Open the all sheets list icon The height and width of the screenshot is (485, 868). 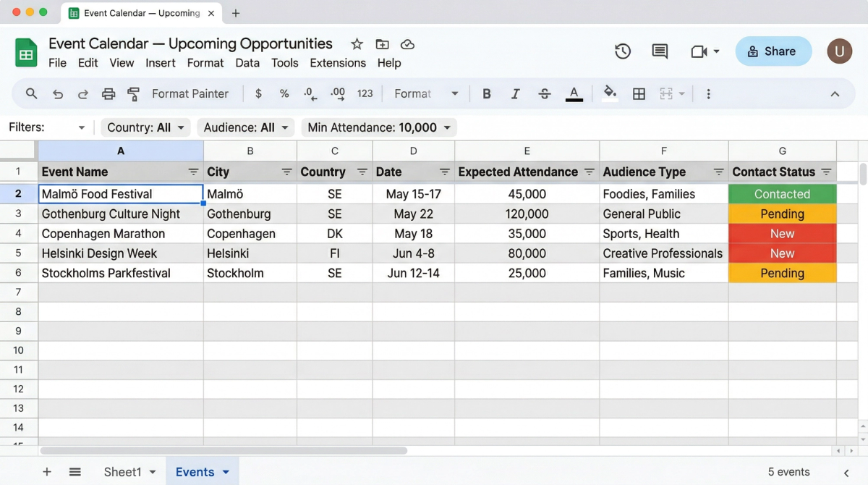click(75, 472)
